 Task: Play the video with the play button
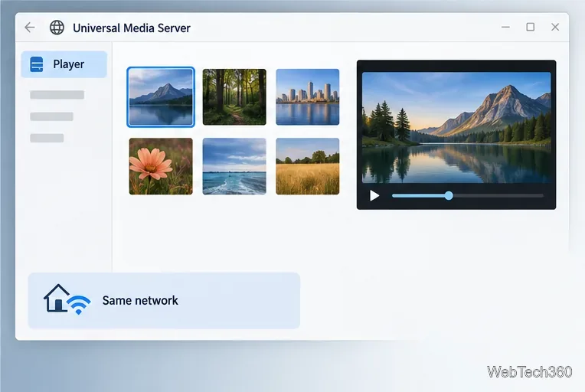(x=374, y=195)
